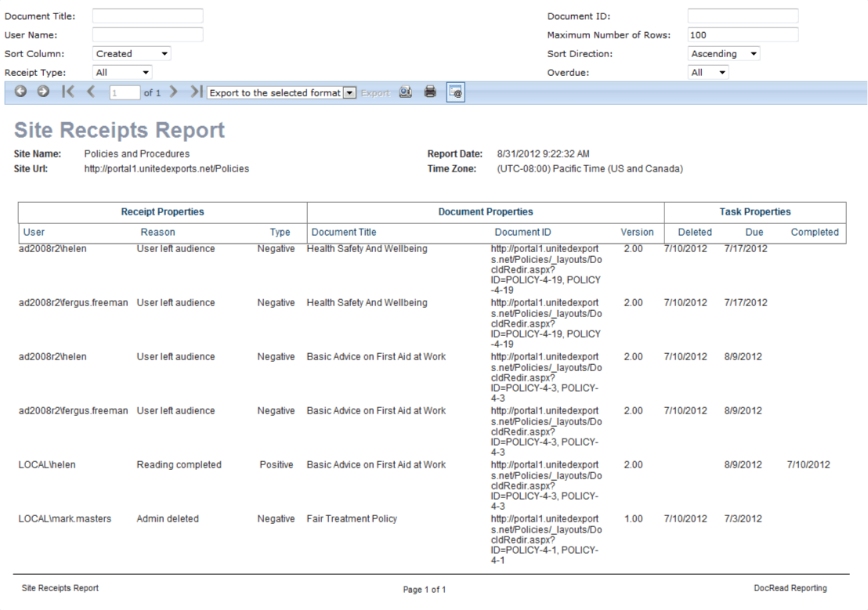
Task: Click the Export link in toolbar
Action: pos(375,92)
